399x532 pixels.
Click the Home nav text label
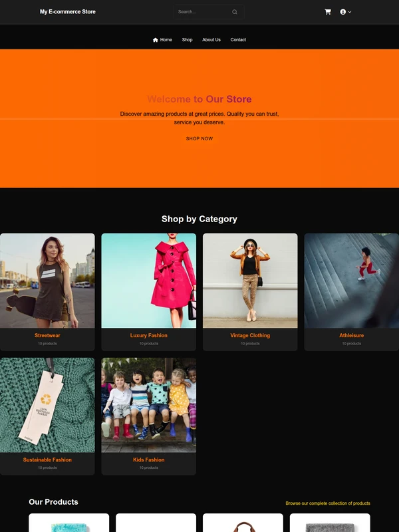166,40
